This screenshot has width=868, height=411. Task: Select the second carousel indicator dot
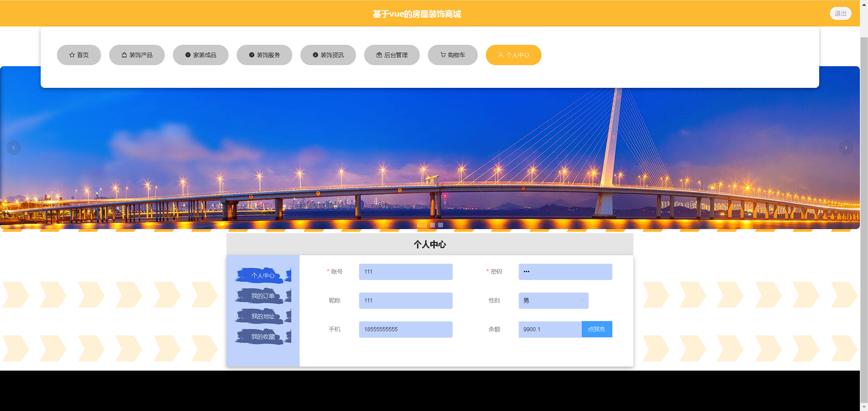coord(432,225)
